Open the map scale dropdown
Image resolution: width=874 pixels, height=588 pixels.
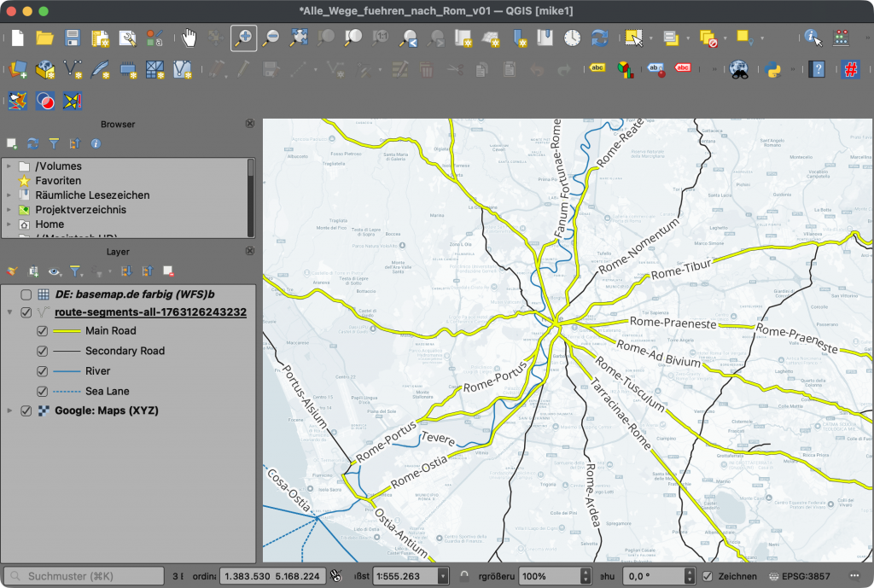[x=442, y=576]
